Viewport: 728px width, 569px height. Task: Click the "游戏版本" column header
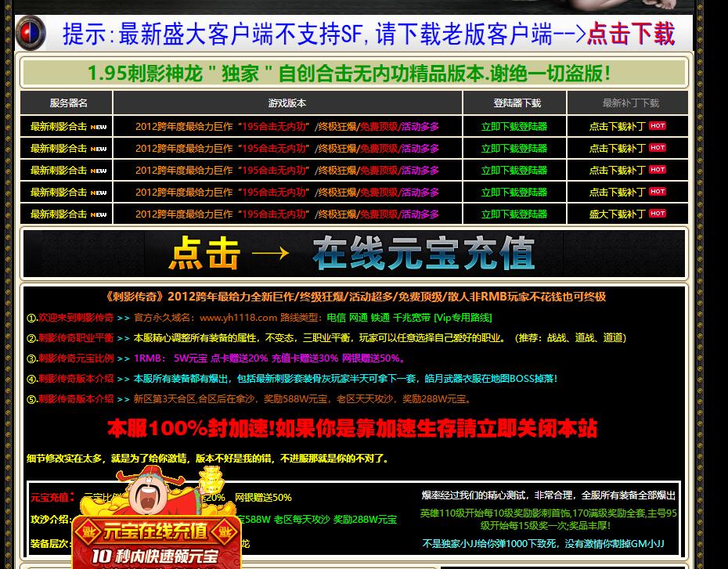pyautogui.click(x=287, y=103)
